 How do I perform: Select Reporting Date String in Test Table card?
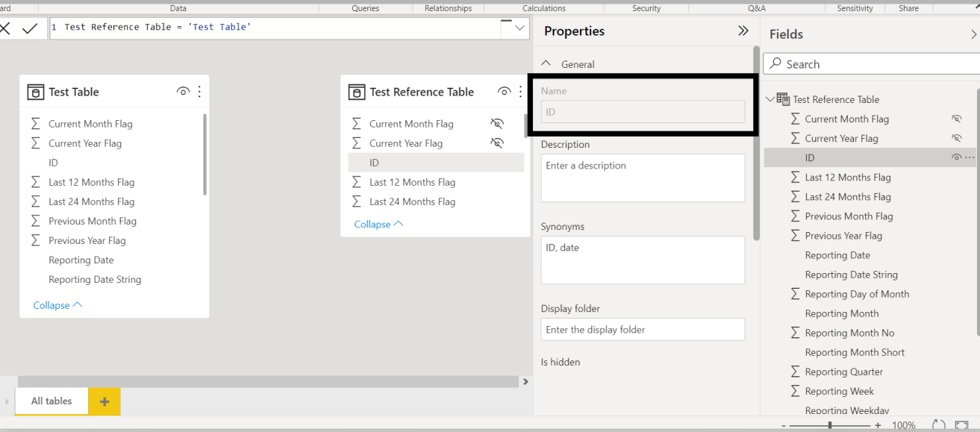[95, 279]
